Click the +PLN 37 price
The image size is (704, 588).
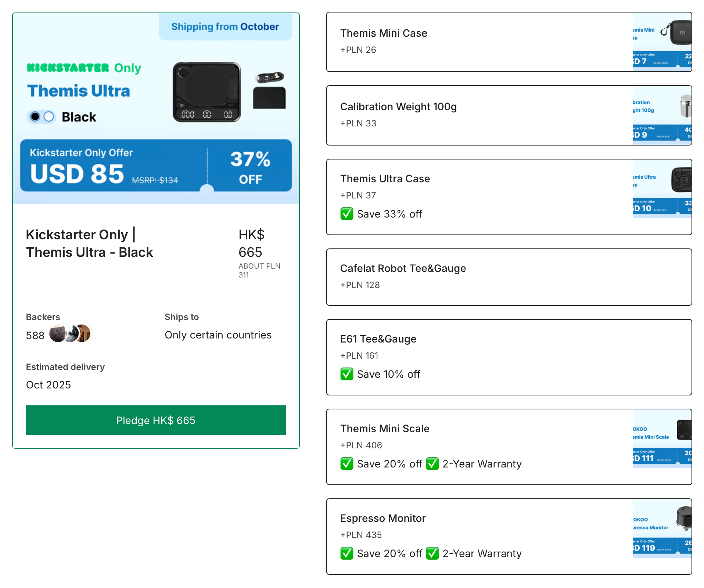pos(358,195)
